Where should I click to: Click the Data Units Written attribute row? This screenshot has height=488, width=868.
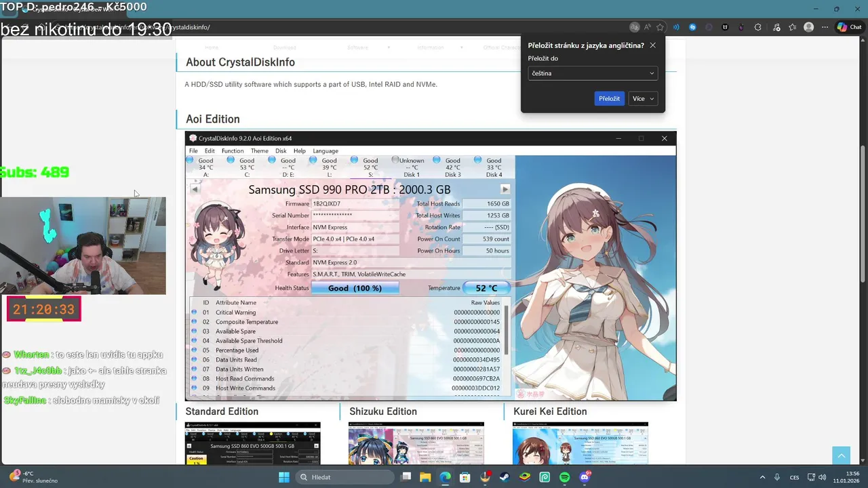[x=347, y=369]
